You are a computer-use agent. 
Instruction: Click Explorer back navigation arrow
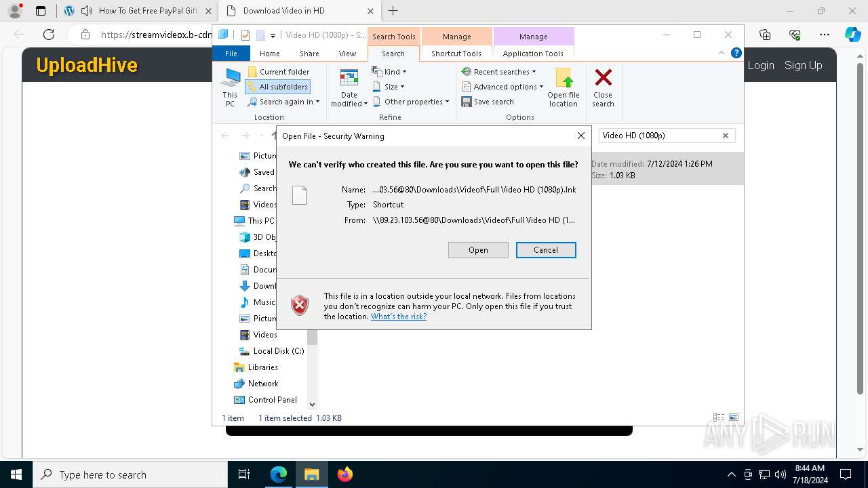225,136
